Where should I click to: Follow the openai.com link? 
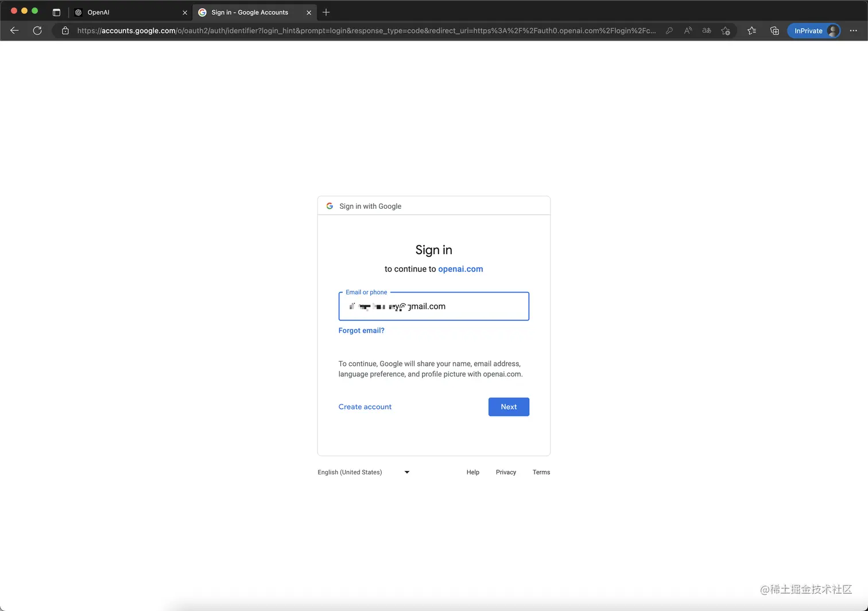point(460,269)
